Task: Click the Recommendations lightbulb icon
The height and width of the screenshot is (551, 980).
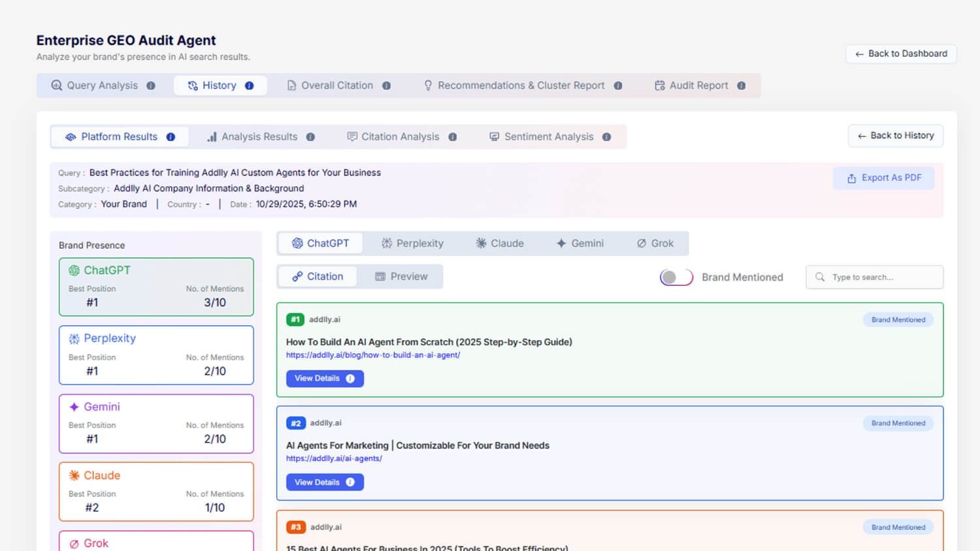Action: pos(428,86)
